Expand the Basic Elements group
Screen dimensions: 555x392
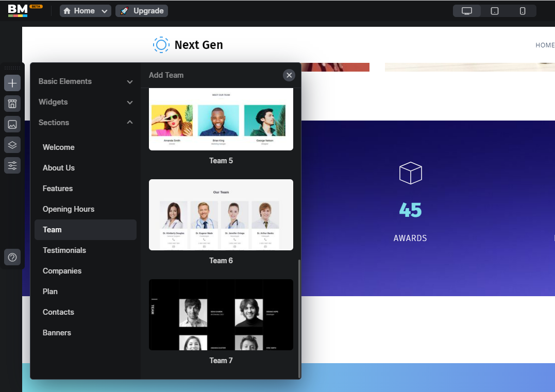[86, 81]
